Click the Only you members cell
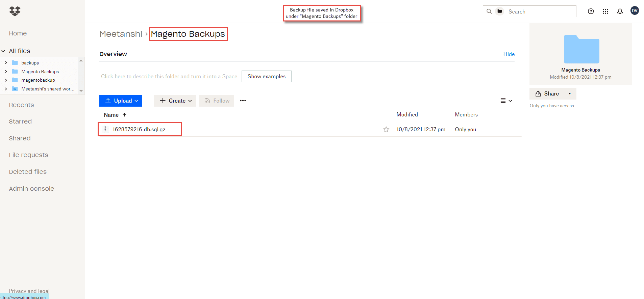 pyautogui.click(x=465, y=129)
